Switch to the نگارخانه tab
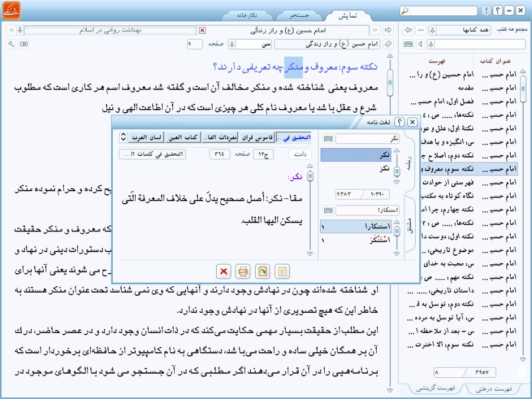This screenshot has width=532, height=399. (247, 15)
